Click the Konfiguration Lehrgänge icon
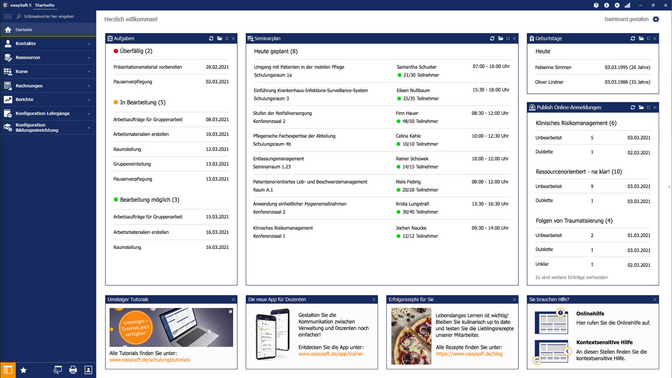672x378 pixels. (8, 114)
